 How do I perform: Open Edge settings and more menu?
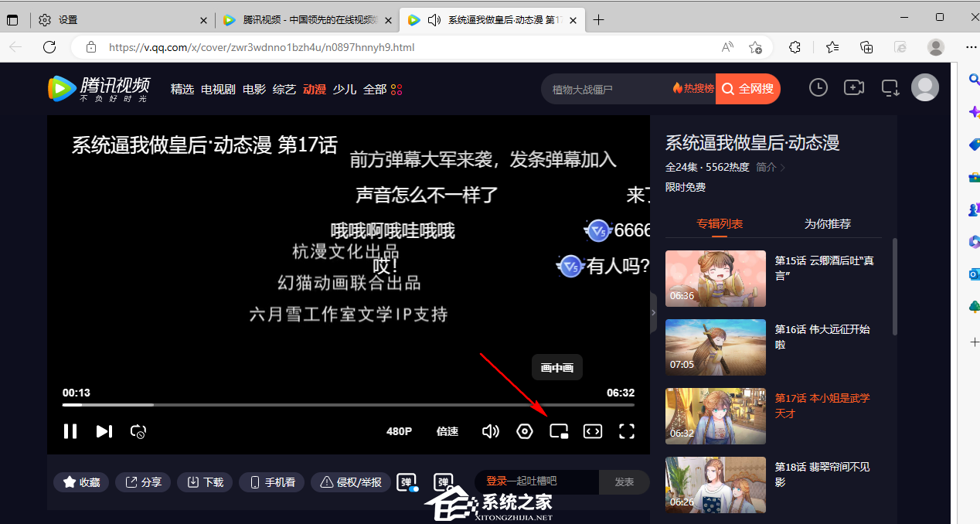coord(971,47)
